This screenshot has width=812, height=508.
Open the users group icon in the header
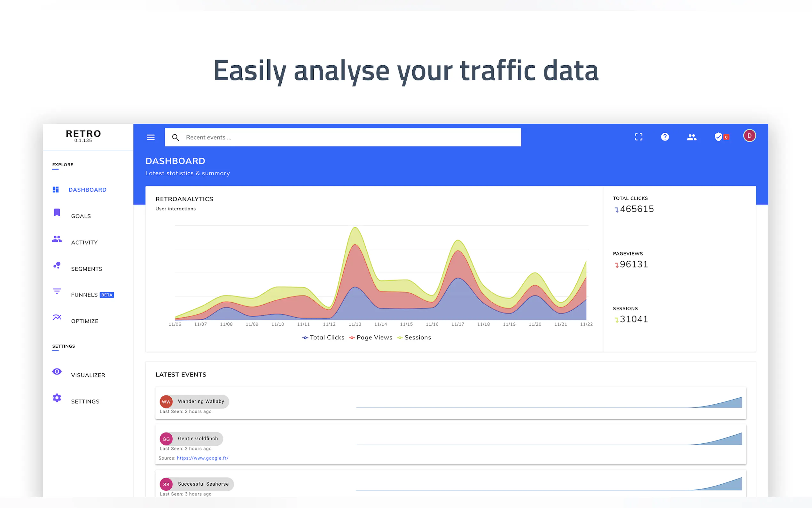pyautogui.click(x=691, y=137)
